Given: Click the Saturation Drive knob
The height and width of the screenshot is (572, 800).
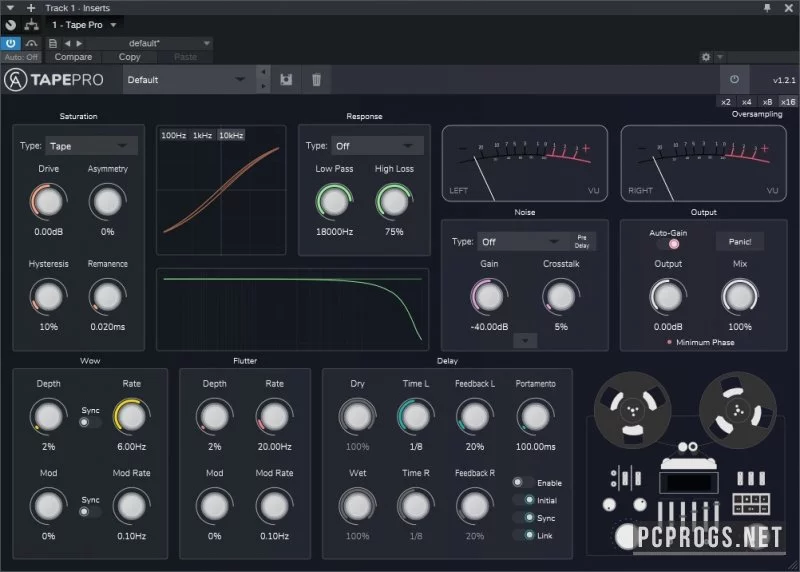Looking at the screenshot, I should click(x=48, y=201).
